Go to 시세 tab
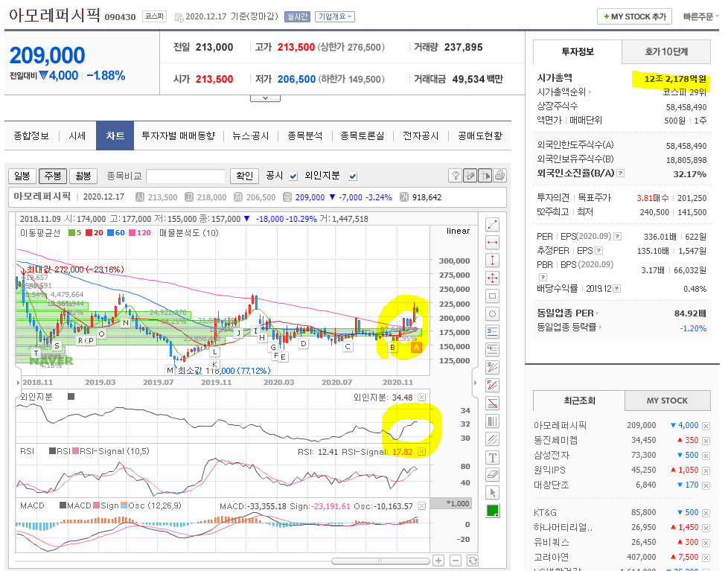The height and width of the screenshot is (571, 728). pos(77,135)
